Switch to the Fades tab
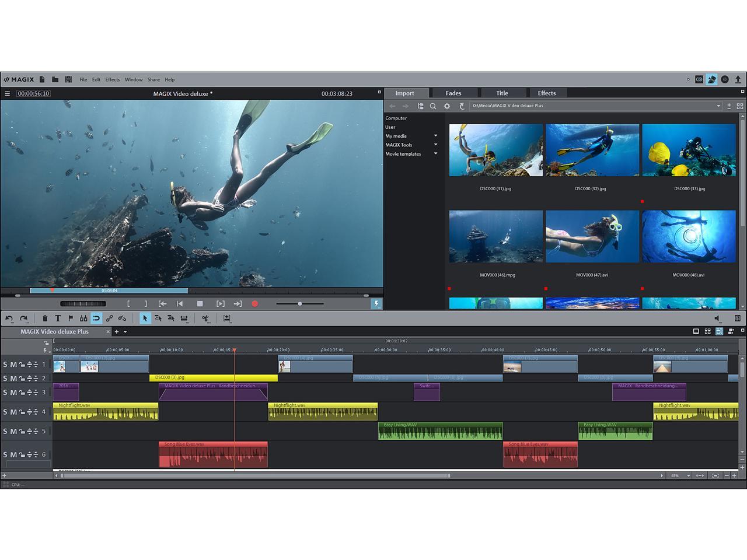The width and height of the screenshot is (747, 560). point(453,93)
